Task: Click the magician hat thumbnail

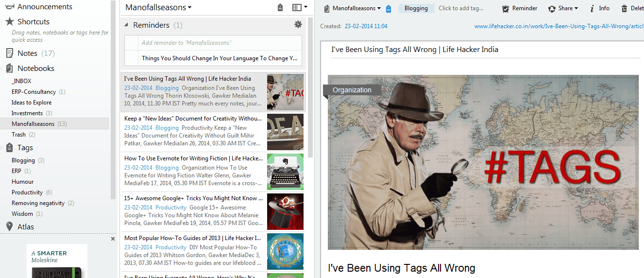Action: click(285, 212)
